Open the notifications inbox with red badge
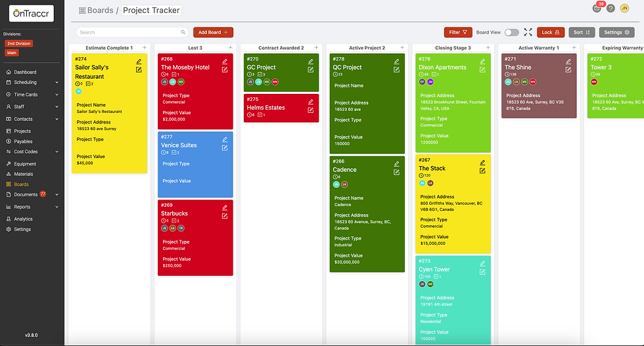The height and width of the screenshot is (346, 644). coord(597,8)
